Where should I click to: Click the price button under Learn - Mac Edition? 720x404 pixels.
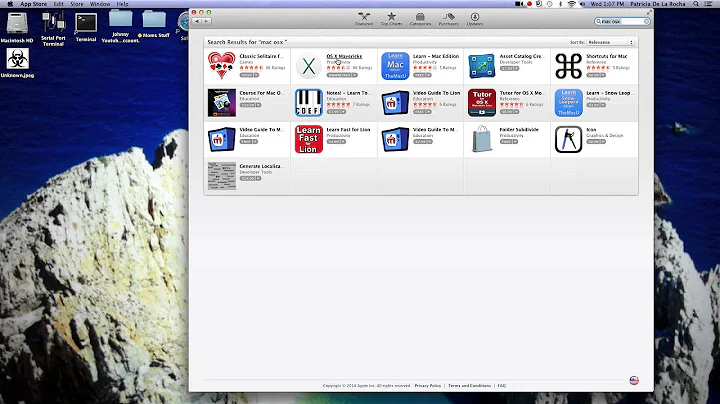[x=422, y=75]
